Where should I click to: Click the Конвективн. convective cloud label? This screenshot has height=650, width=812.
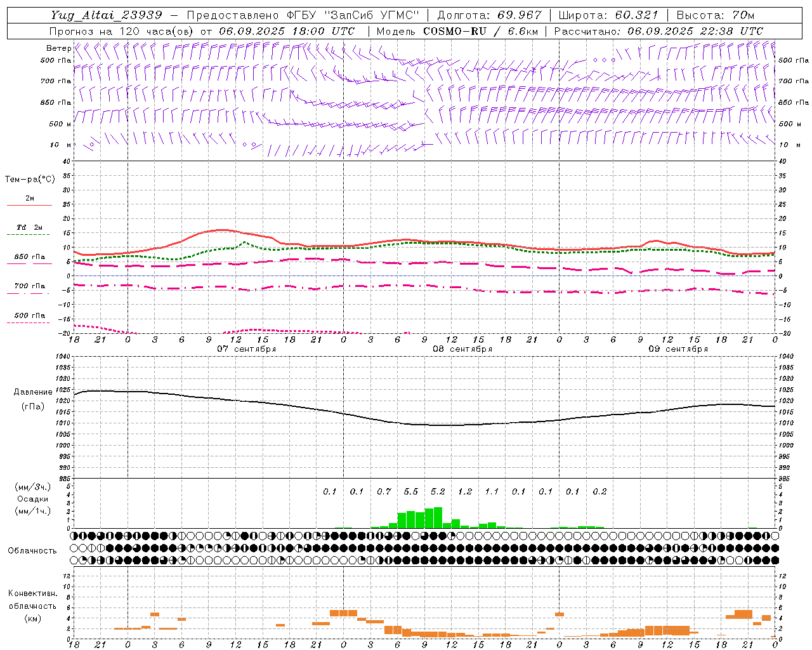tap(32, 594)
